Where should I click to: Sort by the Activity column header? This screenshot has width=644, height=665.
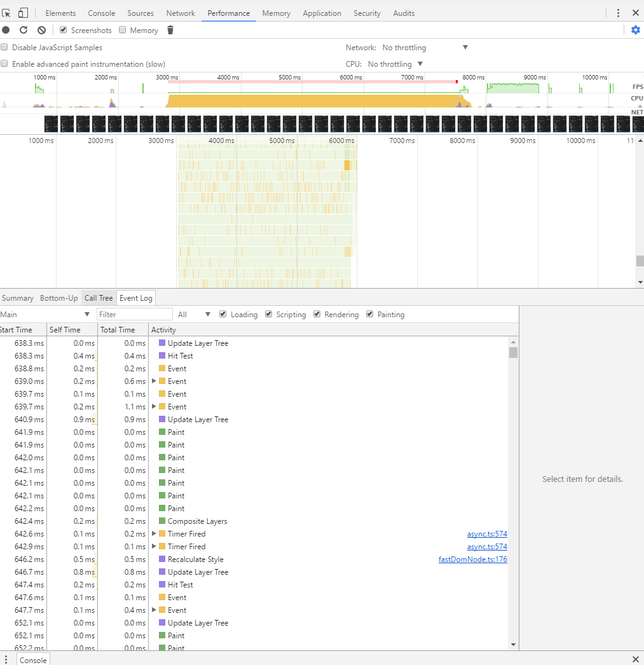pyautogui.click(x=333, y=329)
